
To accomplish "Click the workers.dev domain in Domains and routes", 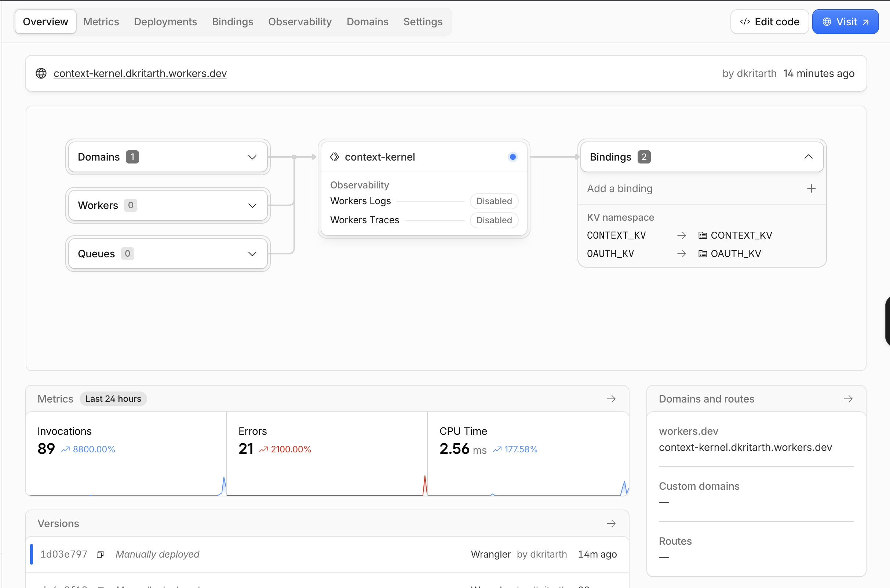I will click(745, 447).
